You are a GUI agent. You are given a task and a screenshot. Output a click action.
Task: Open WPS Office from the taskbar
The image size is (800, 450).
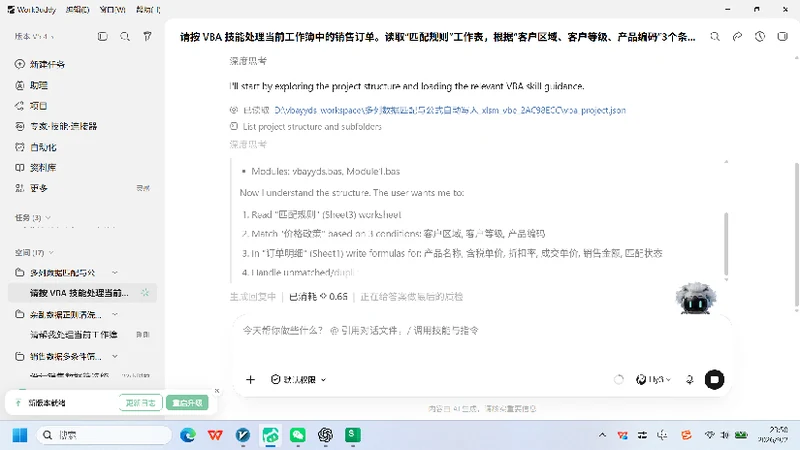[x=215, y=435]
